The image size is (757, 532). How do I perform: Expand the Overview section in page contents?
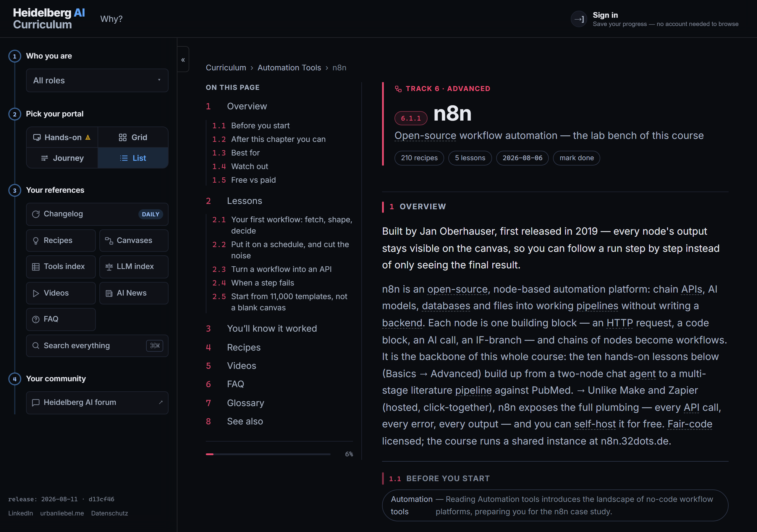click(x=247, y=106)
